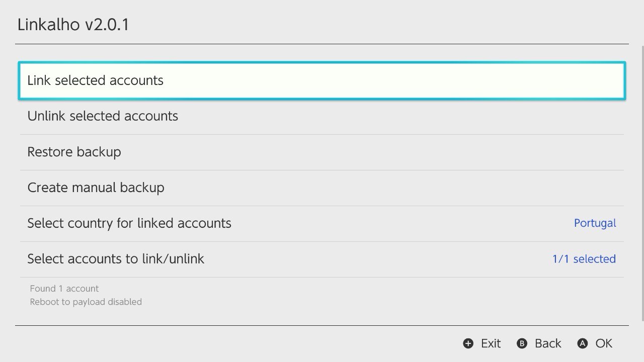Click the Back label in the footer
The height and width of the screenshot is (362, 644).
pos(547,343)
